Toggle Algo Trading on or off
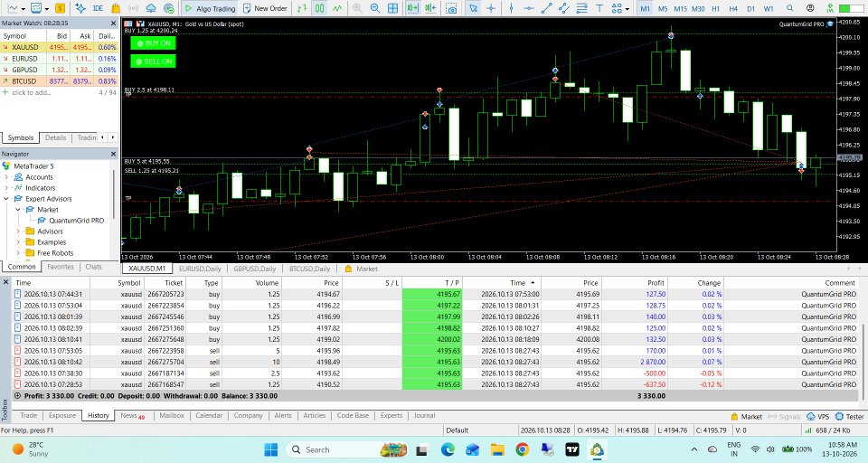 coord(210,8)
